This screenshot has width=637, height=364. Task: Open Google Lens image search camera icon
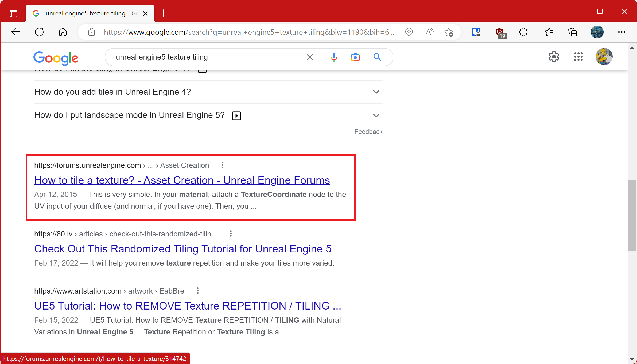[355, 57]
